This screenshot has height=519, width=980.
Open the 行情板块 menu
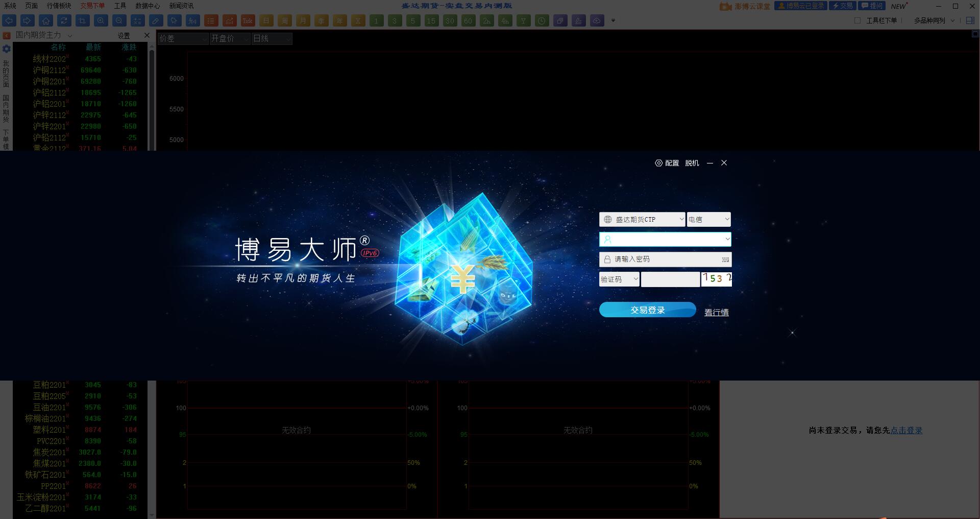point(59,6)
